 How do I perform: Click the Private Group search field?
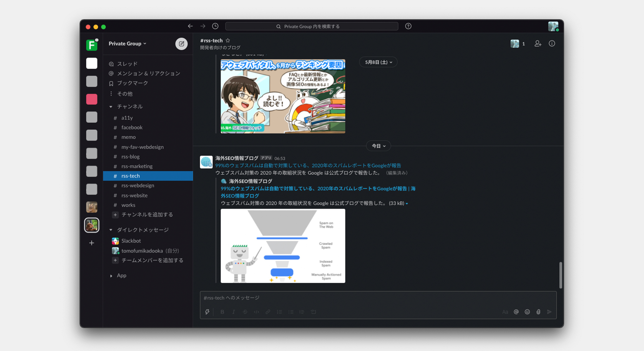312,26
